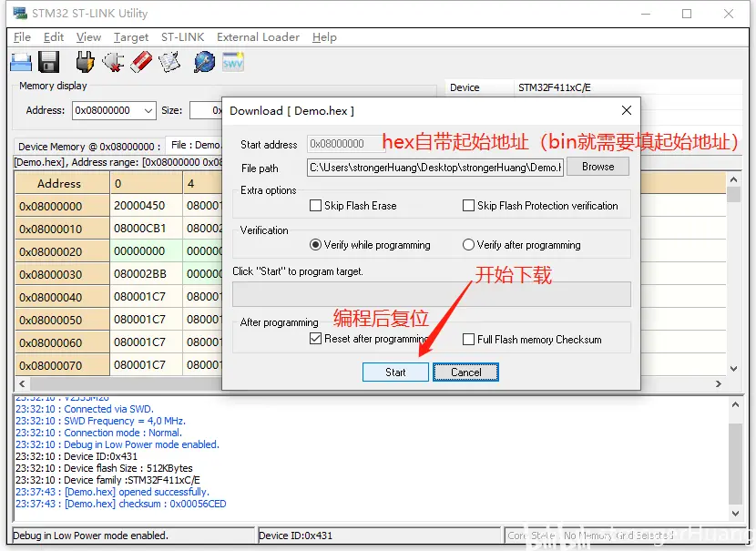The width and height of the screenshot is (756, 551).
Task: Expand the Address combo box dropdown
Action: (148, 110)
